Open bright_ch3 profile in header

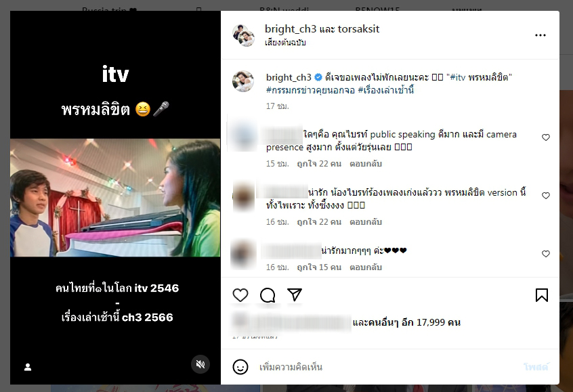[x=291, y=29]
